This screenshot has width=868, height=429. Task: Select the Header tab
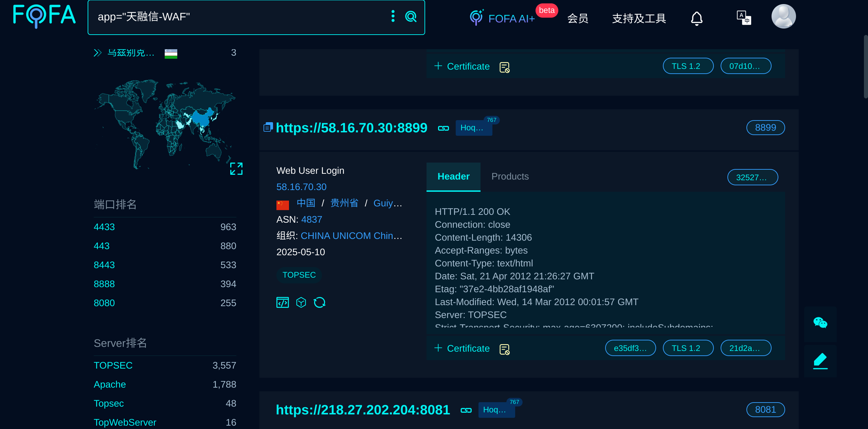453,176
